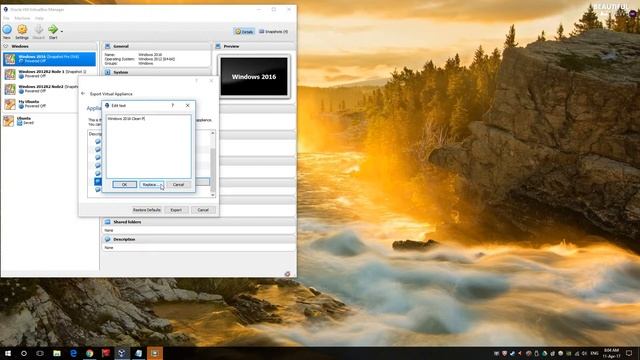Open Microsoft Edge from the taskbar

click(73, 353)
